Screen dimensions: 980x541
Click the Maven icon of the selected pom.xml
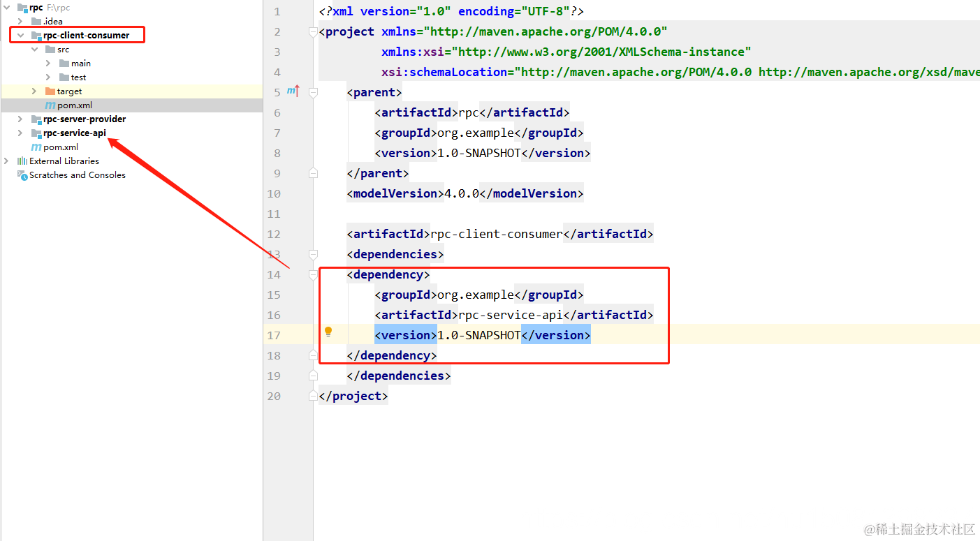tap(50, 105)
